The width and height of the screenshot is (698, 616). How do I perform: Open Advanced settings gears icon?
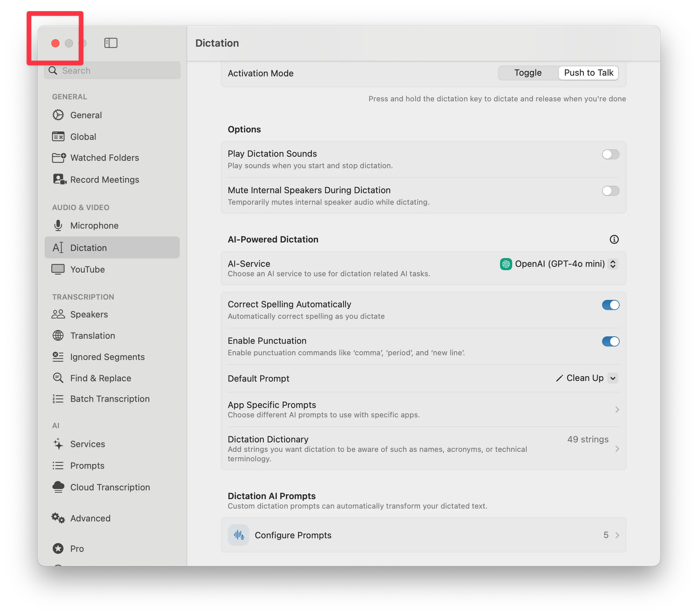click(58, 518)
